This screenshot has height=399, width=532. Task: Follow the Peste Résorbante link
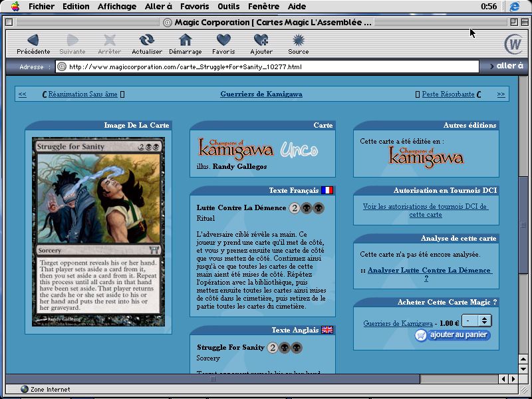448,94
